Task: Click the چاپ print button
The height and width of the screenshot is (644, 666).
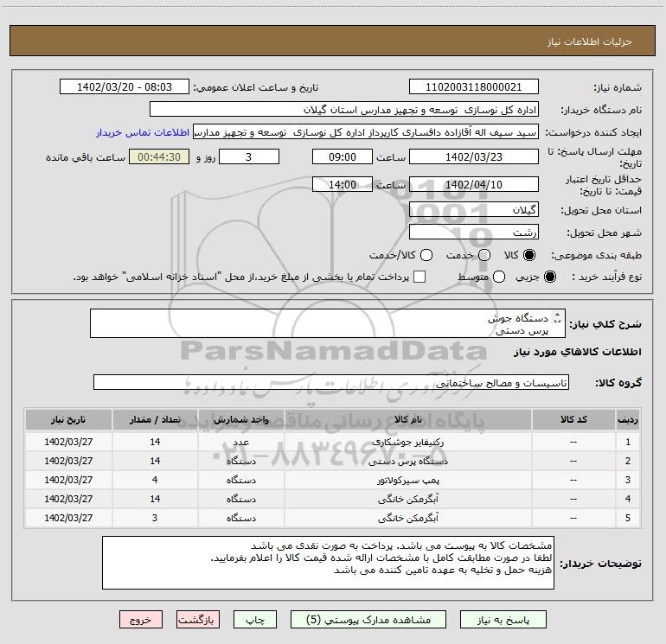Action: 255,620
